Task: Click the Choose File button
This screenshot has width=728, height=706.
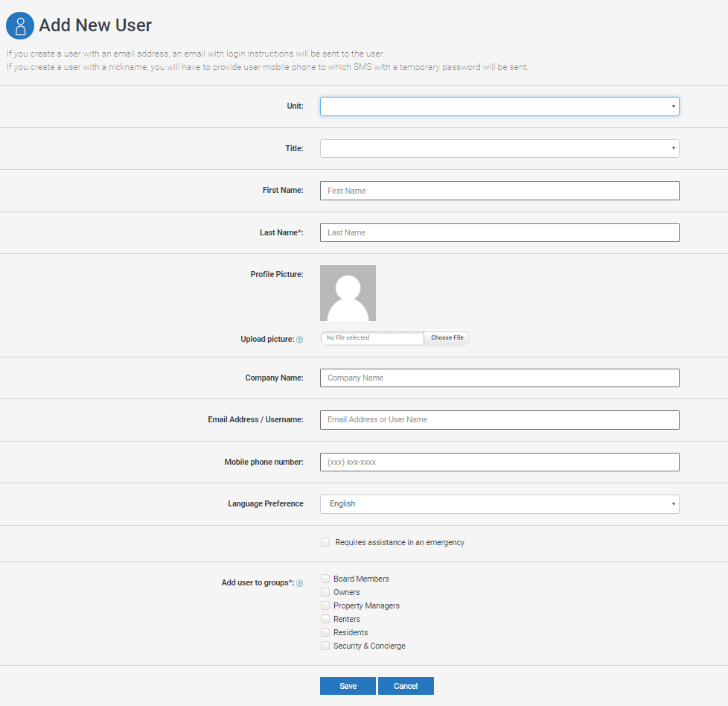Action: coord(447,338)
